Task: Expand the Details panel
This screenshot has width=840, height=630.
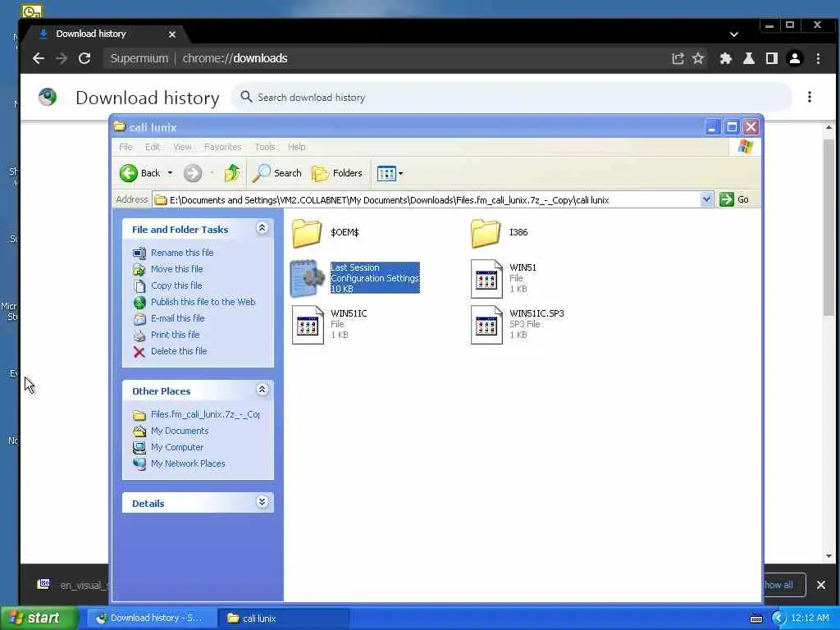Action: 262,502
